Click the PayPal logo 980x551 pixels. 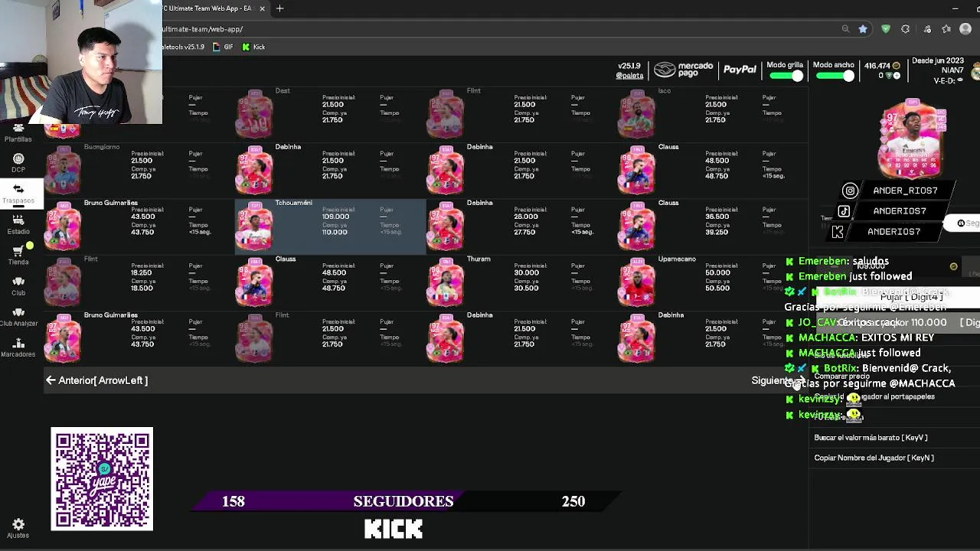pos(740,70)
